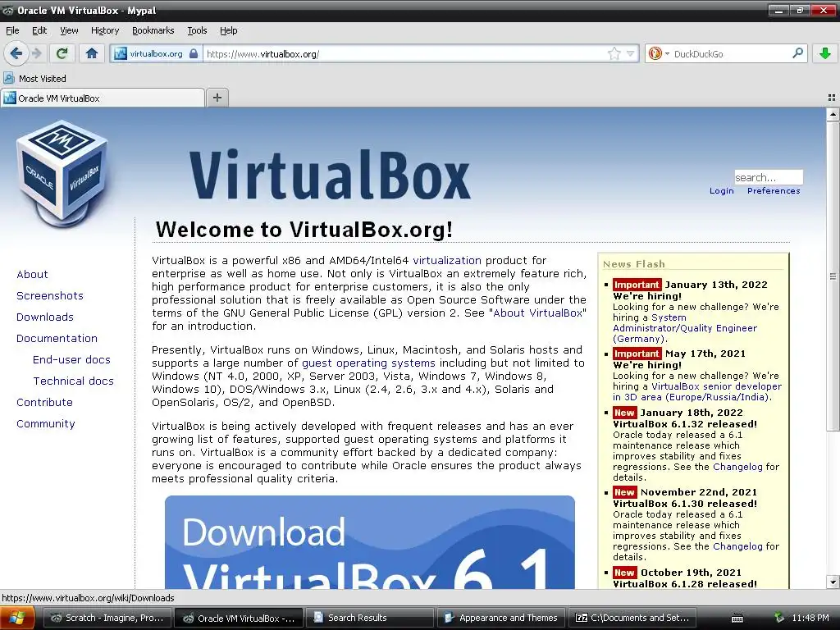This screenshot has height=630, width=840.
Task: Follow the virtualization link in intro paragraph
Action: pos(447,260)
